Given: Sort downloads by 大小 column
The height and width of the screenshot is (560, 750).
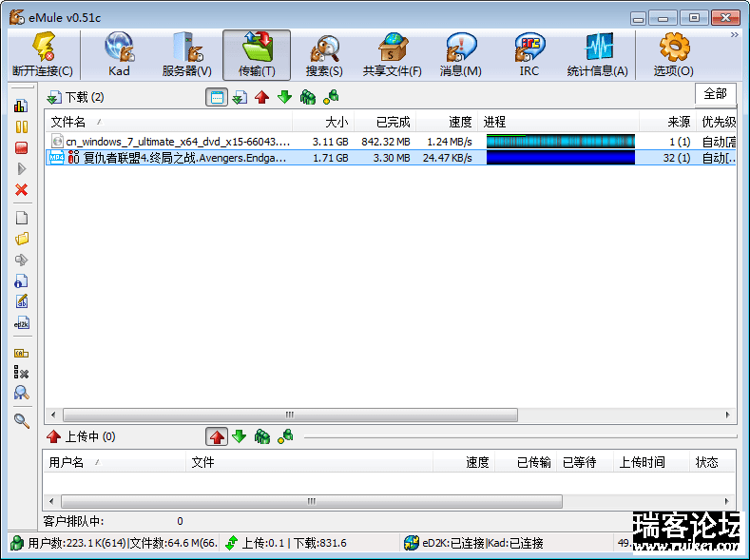Looking at the screenshot, I should point(323,122).
